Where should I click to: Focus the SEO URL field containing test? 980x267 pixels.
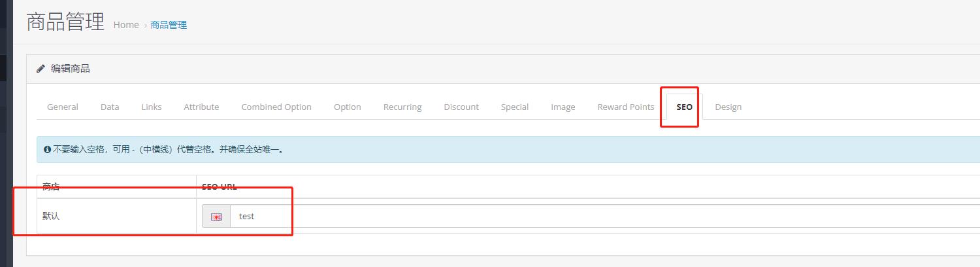click(x=588, y=216)
